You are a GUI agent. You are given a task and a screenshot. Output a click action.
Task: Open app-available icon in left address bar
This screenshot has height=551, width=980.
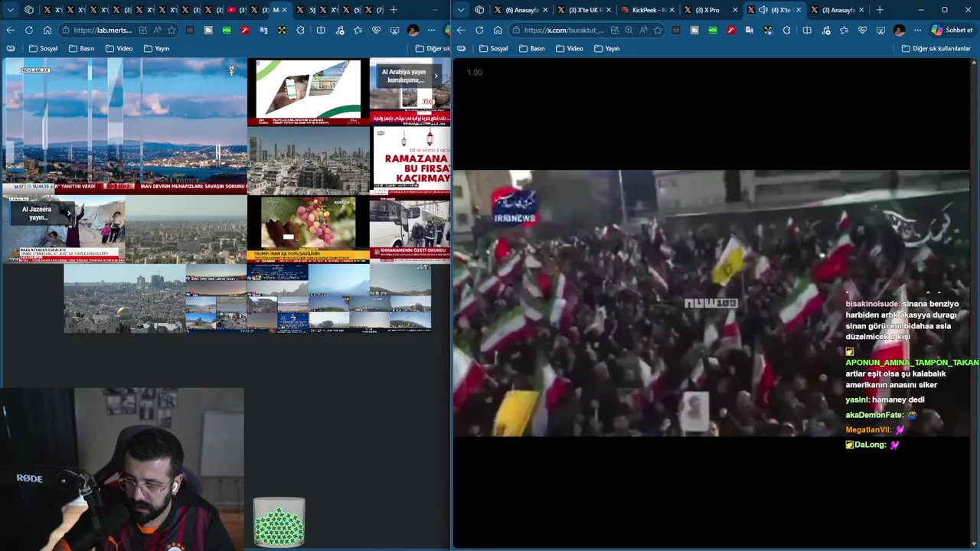143,30
